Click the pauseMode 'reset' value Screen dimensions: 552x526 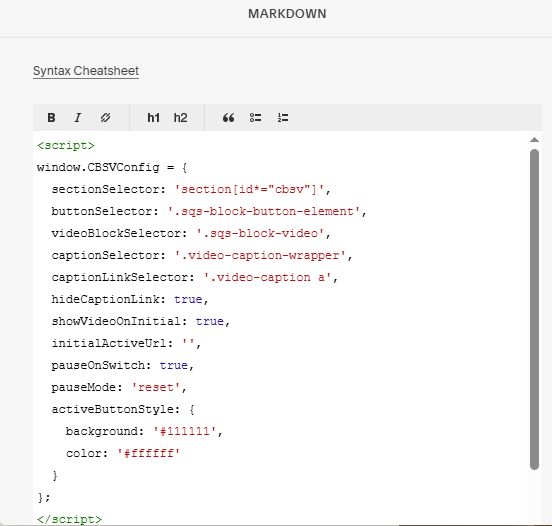[x=156, y=387]
